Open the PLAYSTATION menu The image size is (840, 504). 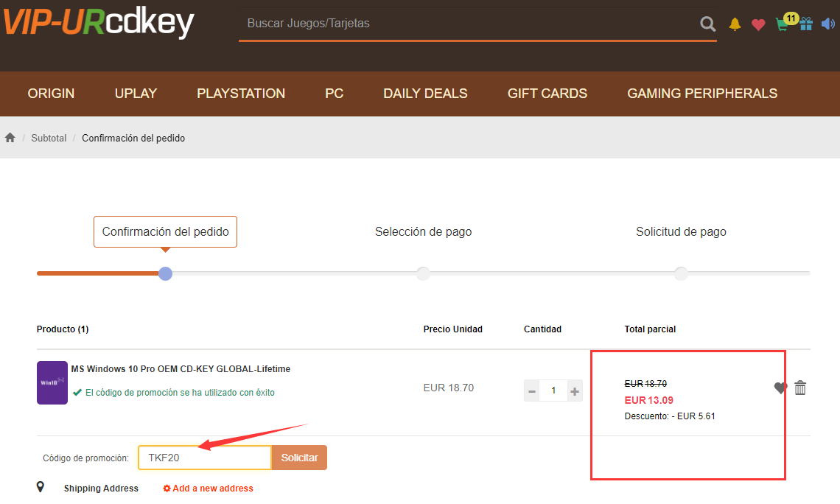click(241, 94)
